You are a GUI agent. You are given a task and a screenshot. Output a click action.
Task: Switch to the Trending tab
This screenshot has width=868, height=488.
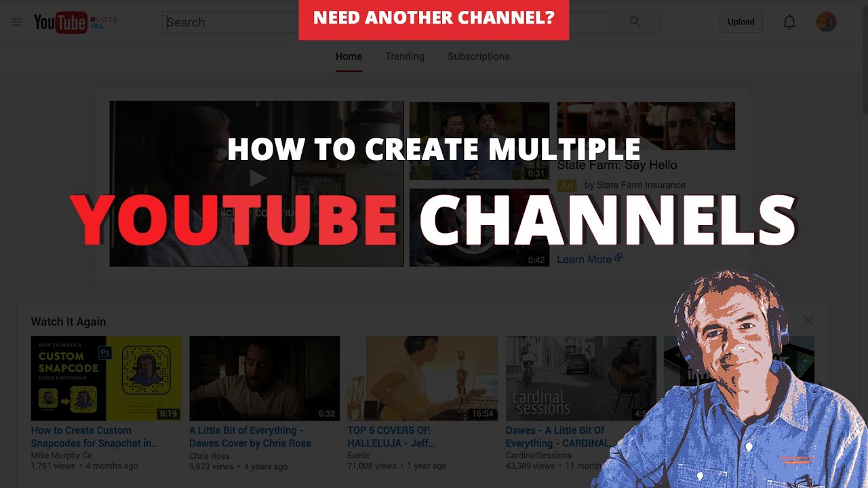tap(405, 56)
